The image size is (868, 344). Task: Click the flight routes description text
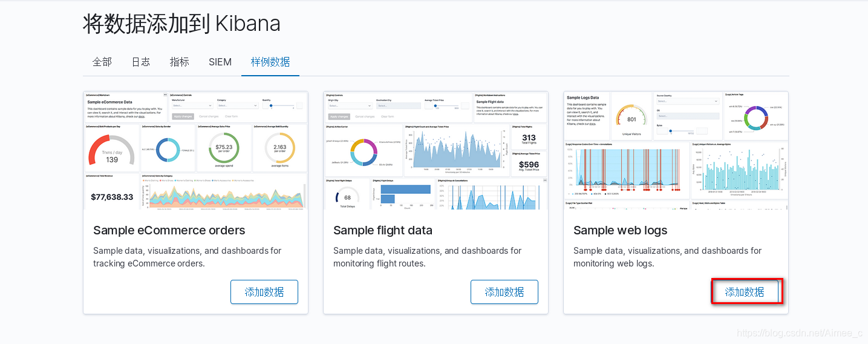[x=428, y=257]
